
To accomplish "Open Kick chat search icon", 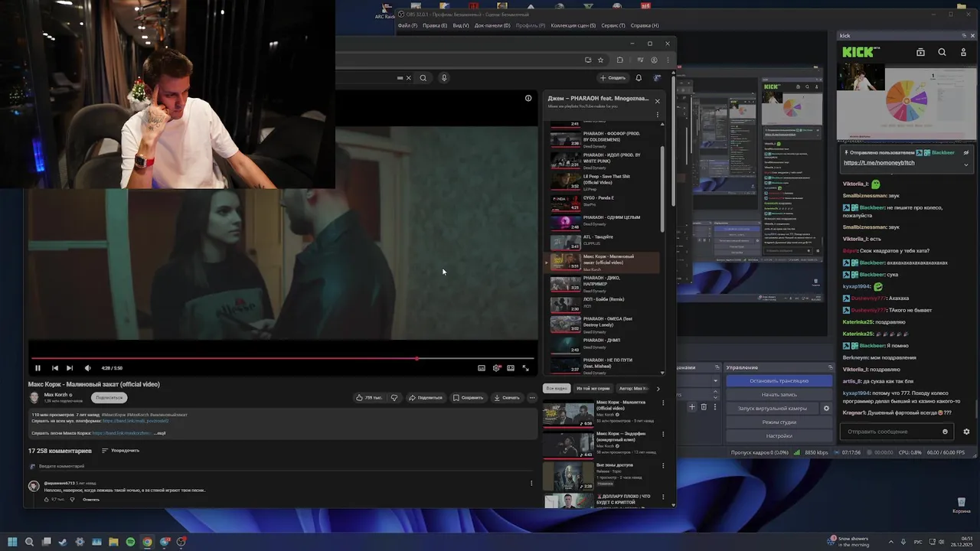I will pos(942,52).
